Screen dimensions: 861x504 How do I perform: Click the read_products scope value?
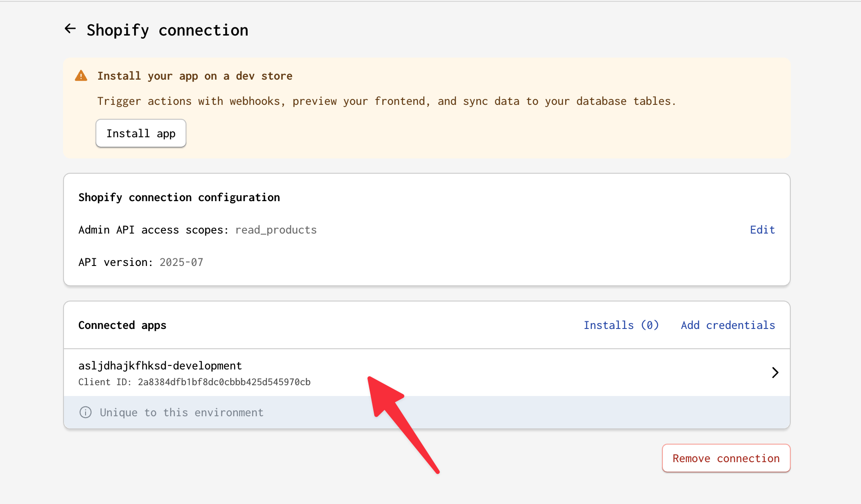[x=276, y=230]
